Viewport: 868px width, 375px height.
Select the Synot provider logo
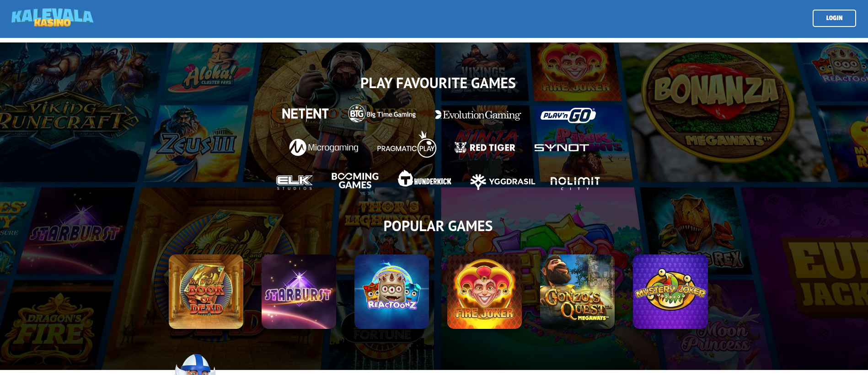click(562, 148)
